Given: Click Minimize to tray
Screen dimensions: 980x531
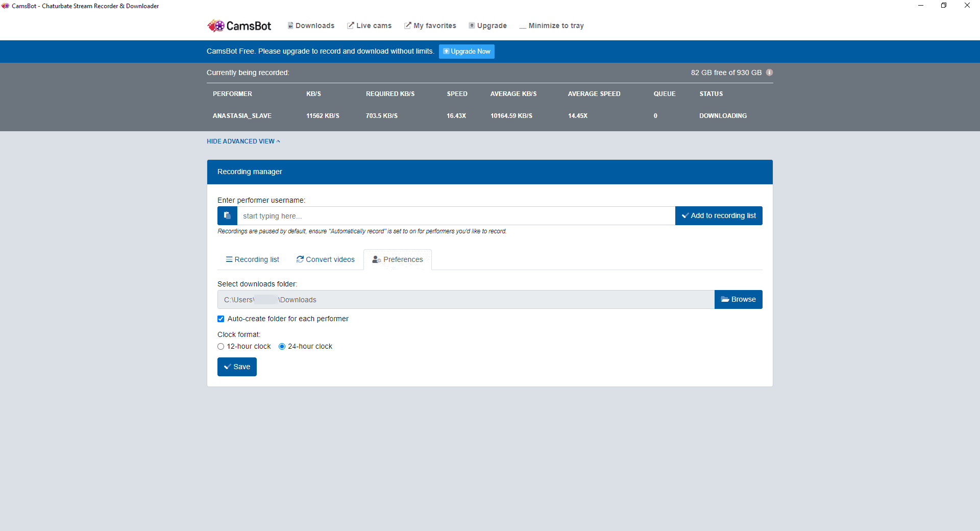Looking at the screenshot, I should (551, 26).
